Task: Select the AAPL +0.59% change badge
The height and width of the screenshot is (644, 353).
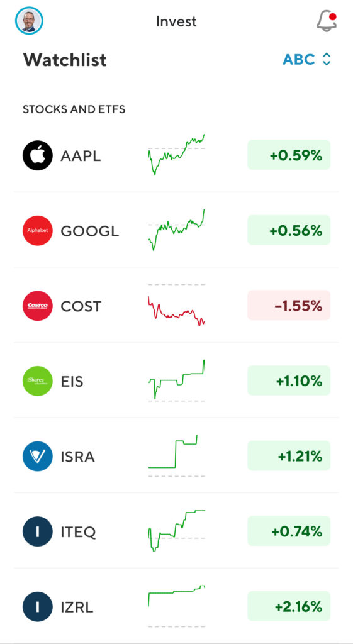Action: click(x=289, y=155)
